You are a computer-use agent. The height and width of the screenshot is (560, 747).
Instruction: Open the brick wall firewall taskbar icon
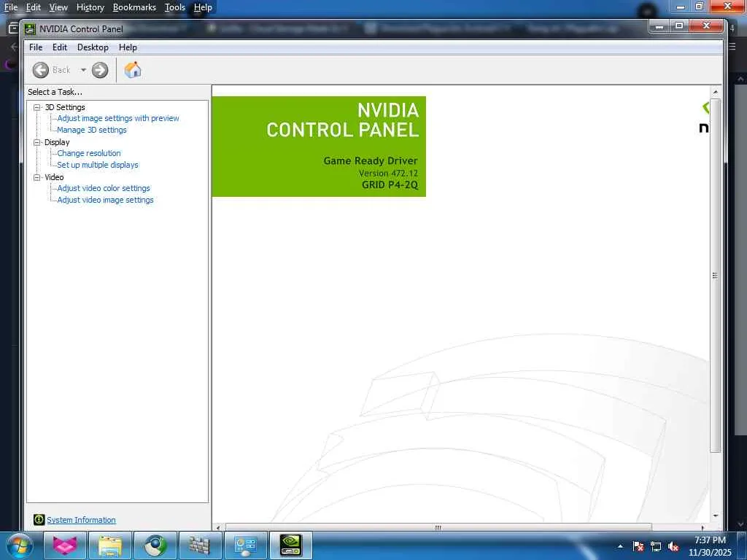(200, 545)
